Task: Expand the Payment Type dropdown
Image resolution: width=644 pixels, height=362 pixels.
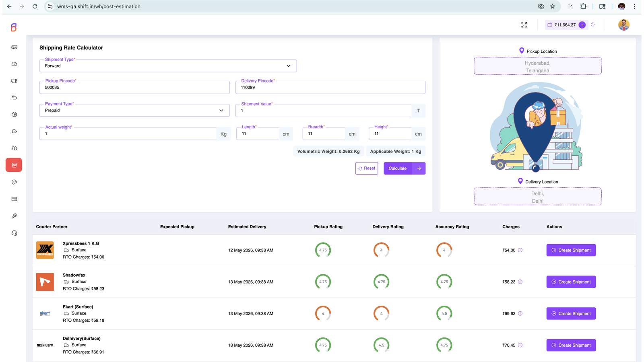Action: (x=134, y=110)
